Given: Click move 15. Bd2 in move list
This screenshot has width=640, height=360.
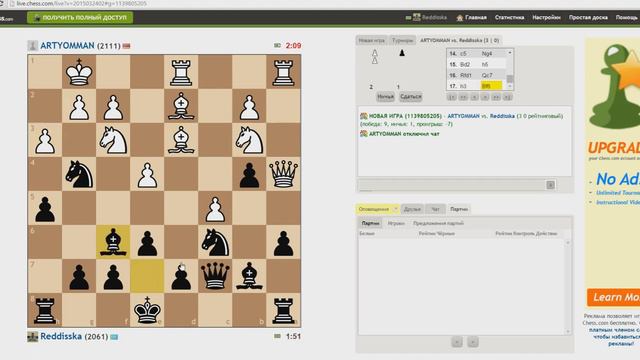Looking at the screenshot, I should coord(465,64).
